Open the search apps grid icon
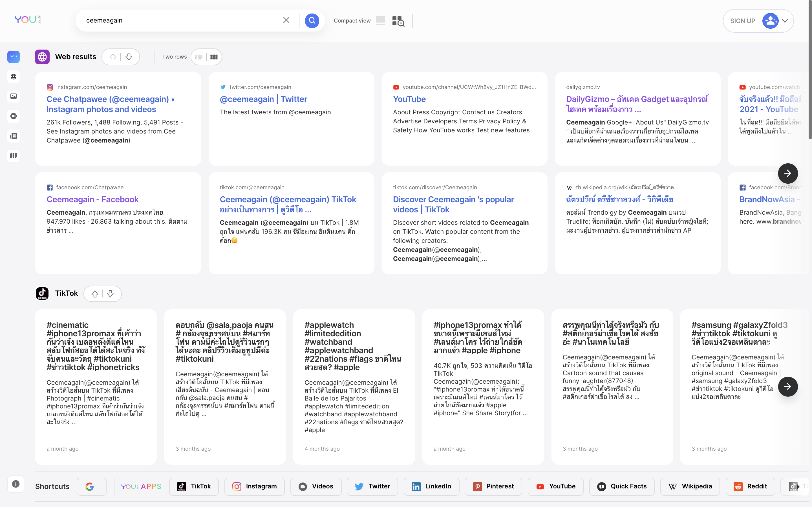The image size is (812, 507). pyautogui.click(x=398, y=21)
